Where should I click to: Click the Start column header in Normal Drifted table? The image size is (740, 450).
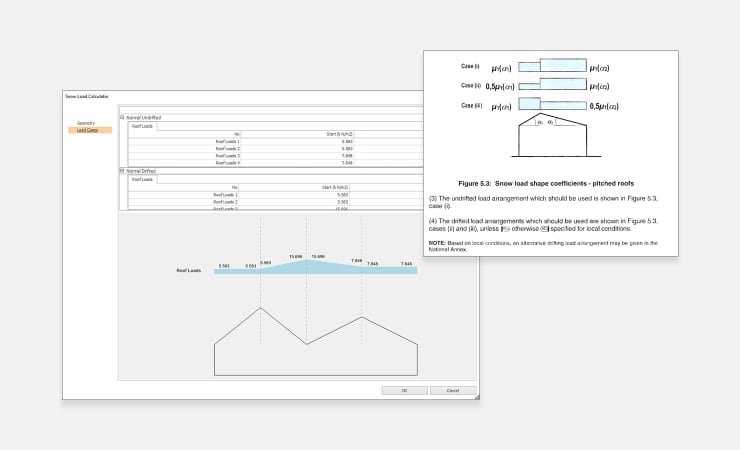294,187
